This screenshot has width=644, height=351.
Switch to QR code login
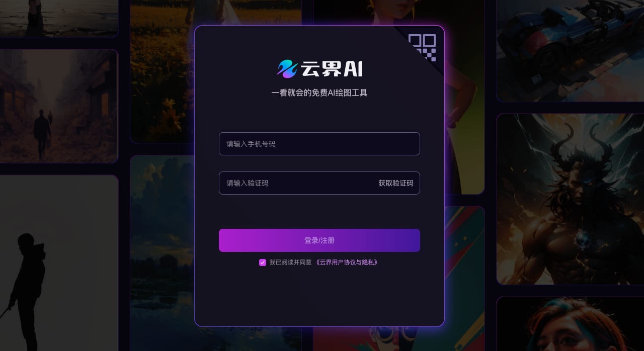coord(422,47)
